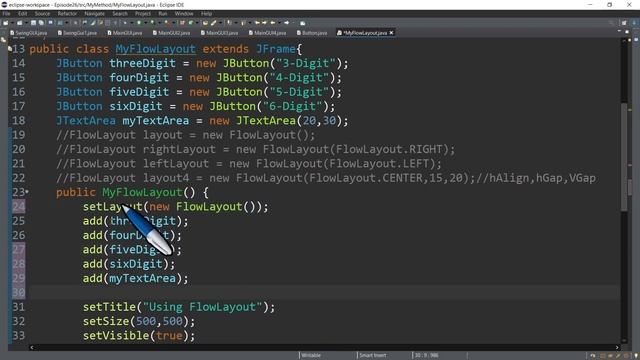Collapse the constructor fold at line 23
640x360 pixels.
(27, 191)
